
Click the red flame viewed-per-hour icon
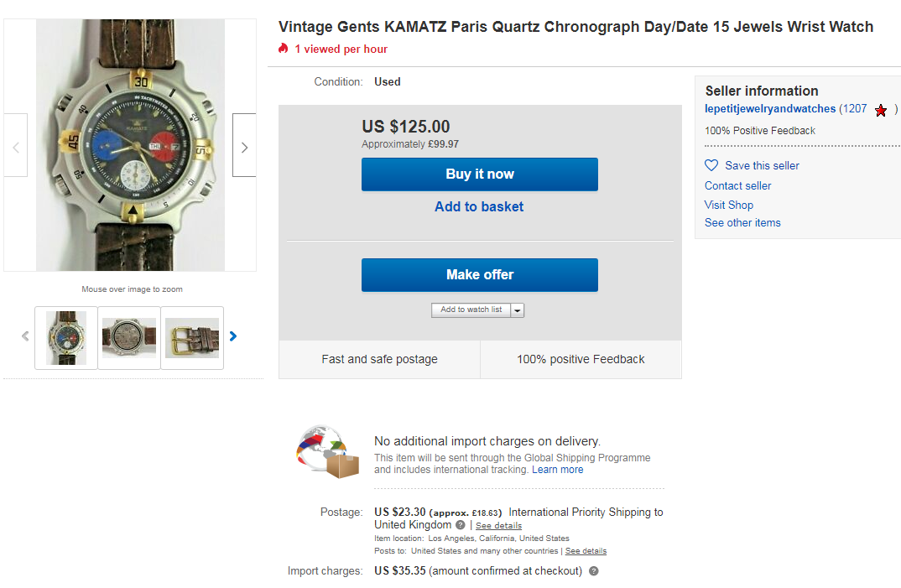click(x=284, y=49)
